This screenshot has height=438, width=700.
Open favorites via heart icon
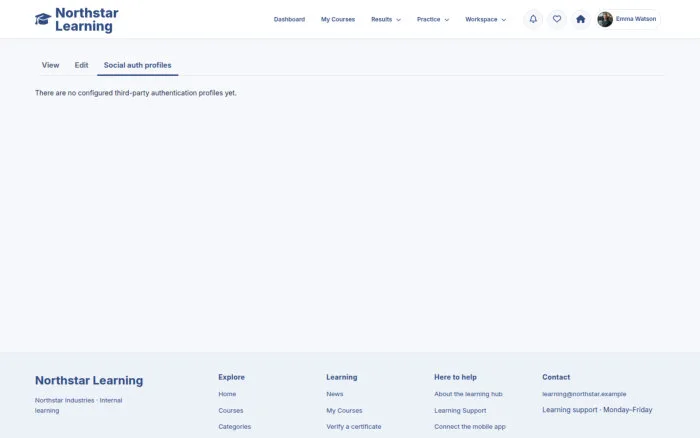pos(557,19)
